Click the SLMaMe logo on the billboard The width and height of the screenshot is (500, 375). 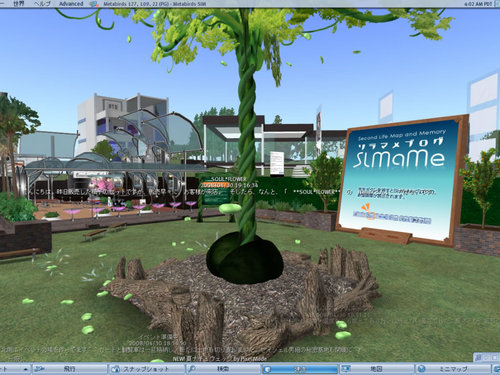399,157
